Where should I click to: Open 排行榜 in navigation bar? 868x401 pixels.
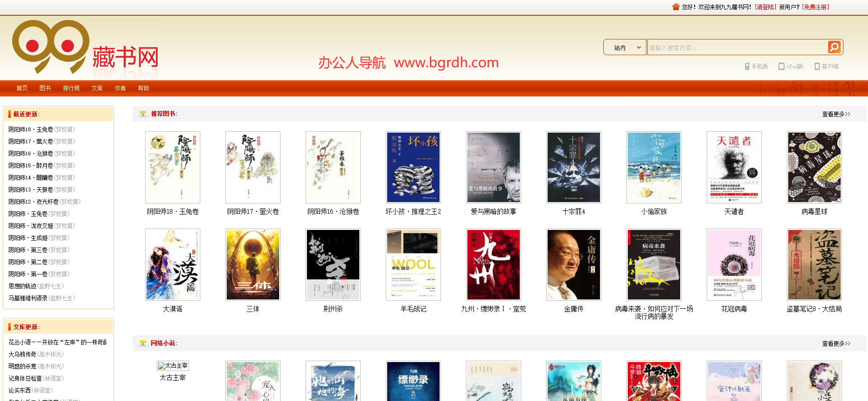tap(71, 88)
